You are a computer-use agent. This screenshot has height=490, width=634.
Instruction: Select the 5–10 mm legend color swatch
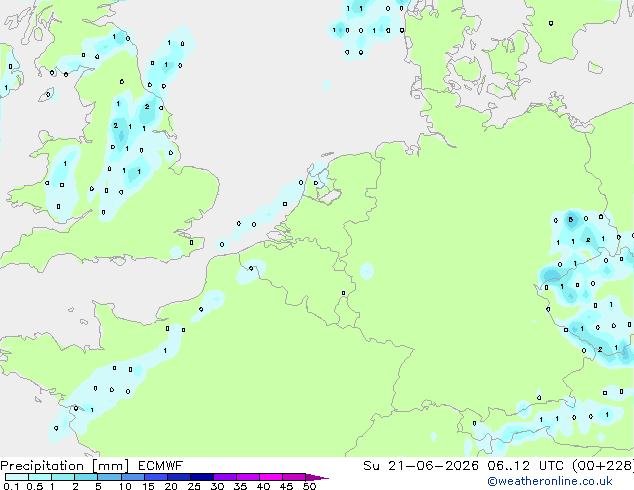109,477
